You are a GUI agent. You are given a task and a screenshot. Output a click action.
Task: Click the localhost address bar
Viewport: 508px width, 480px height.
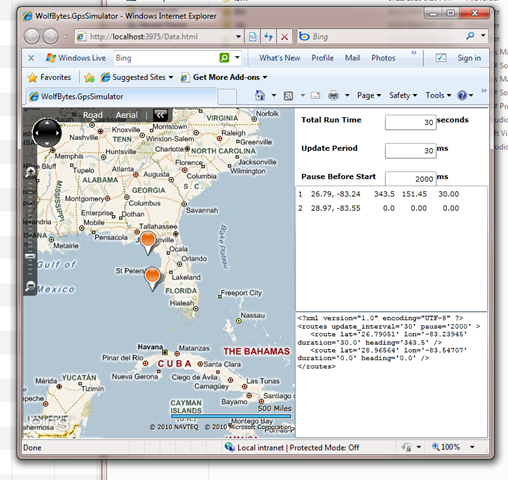[x=155, y=36]
